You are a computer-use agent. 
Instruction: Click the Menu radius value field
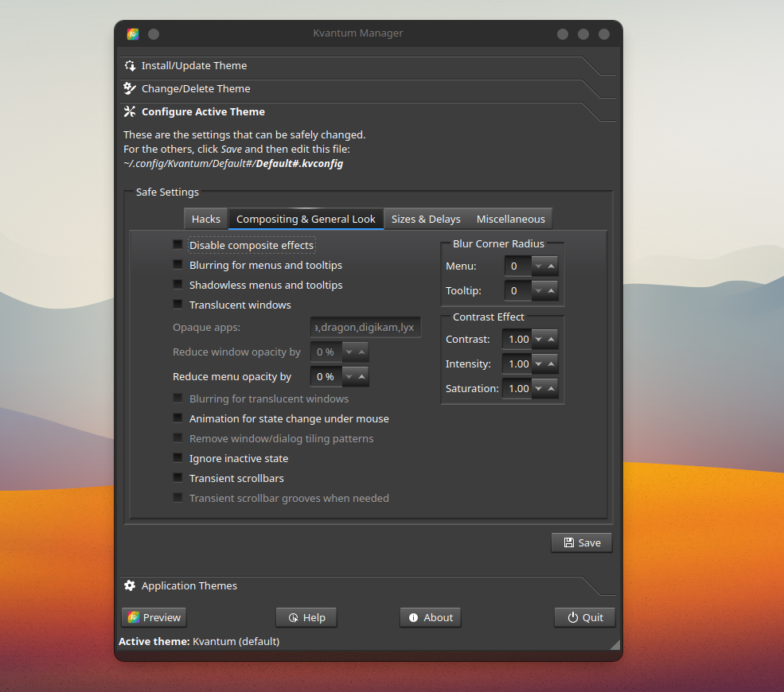pos(518,266)
